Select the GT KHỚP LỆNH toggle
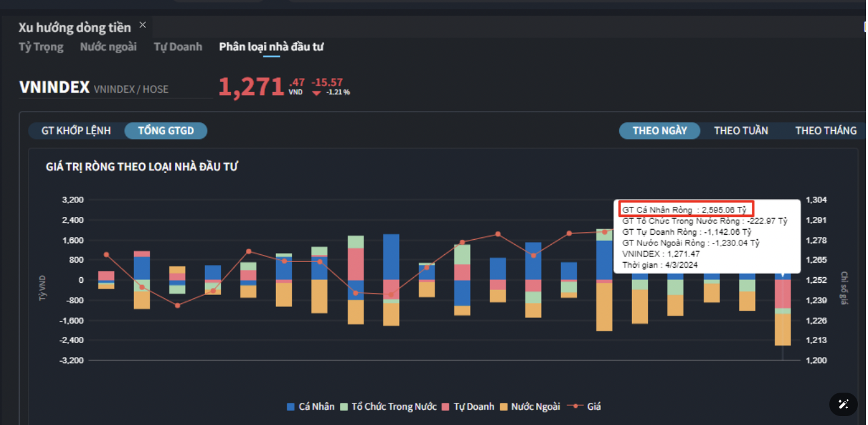868x425 pixels. [x=76, y=131]
